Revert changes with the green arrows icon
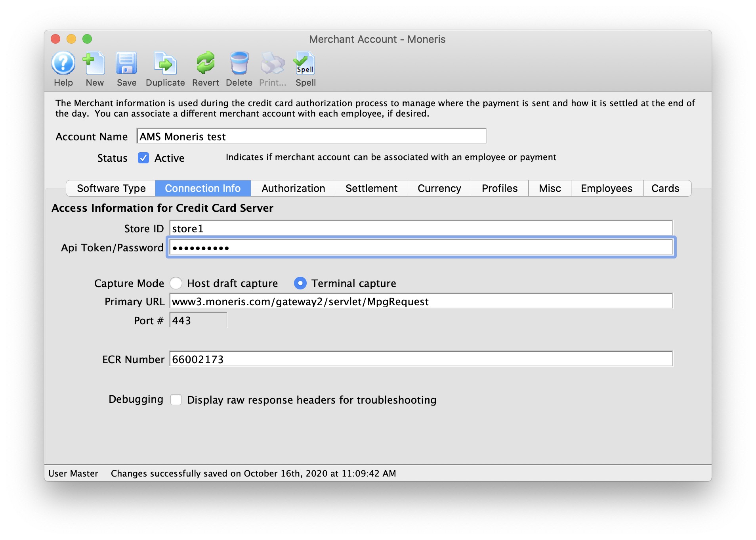 pyautogui.click(x=205, y=63)
